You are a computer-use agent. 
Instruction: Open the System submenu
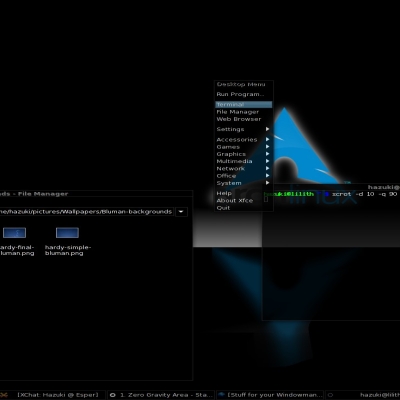tap(244, 183)
